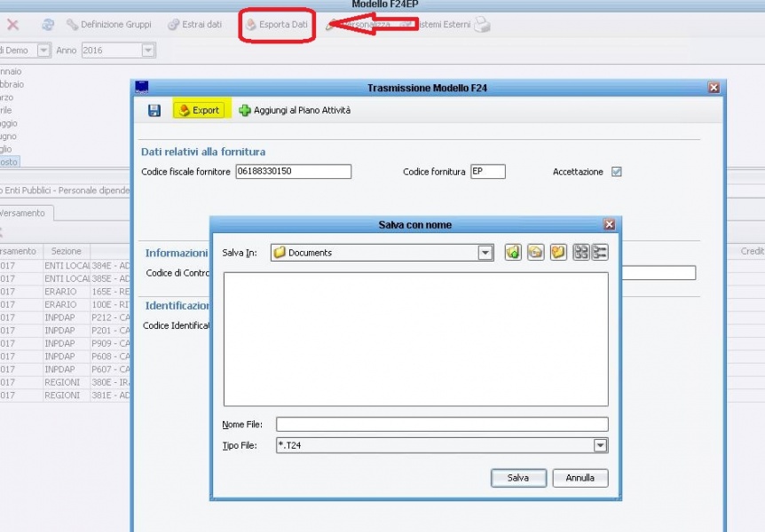Click the file list area in save dialog
Image resolution: width=765 pixels, height=532 pixels.
(415, 340)
